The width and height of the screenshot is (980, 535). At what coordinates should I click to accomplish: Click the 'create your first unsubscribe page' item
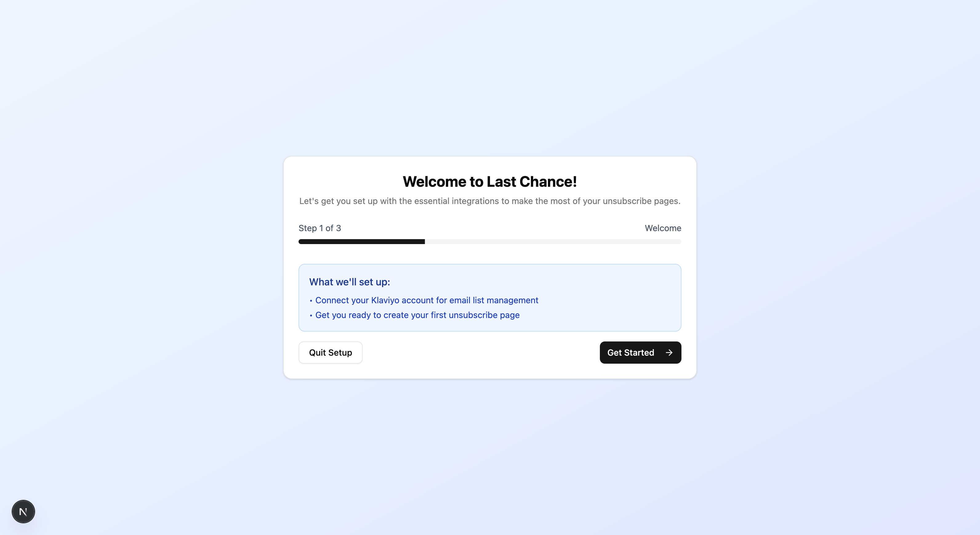point(417,315)
